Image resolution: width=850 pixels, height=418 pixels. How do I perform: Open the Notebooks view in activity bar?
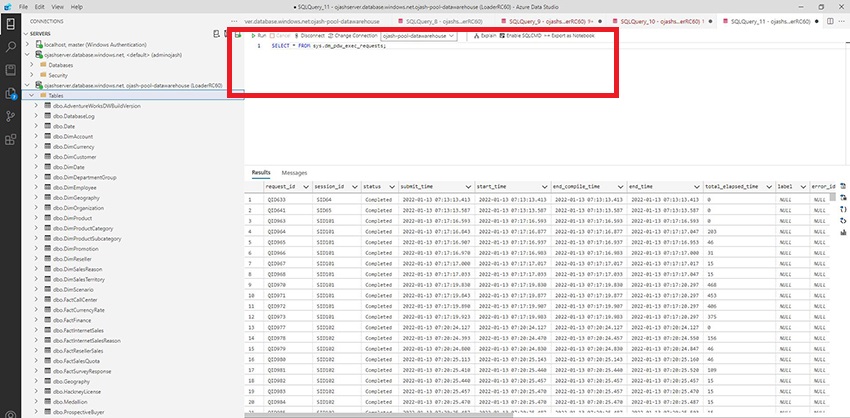pyautogui.click(x=10, y=70)
